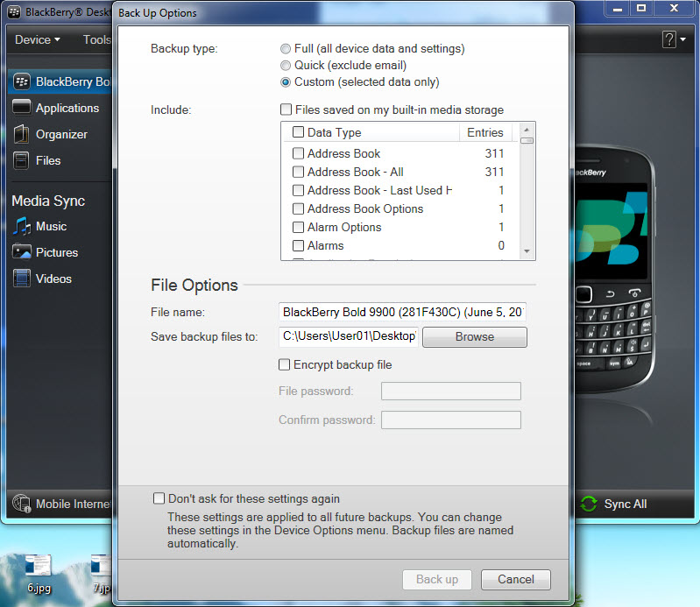This screenshot has width=700, height=607.
Task: Open Applications via its sidebar icon
Action: point(21,107)
